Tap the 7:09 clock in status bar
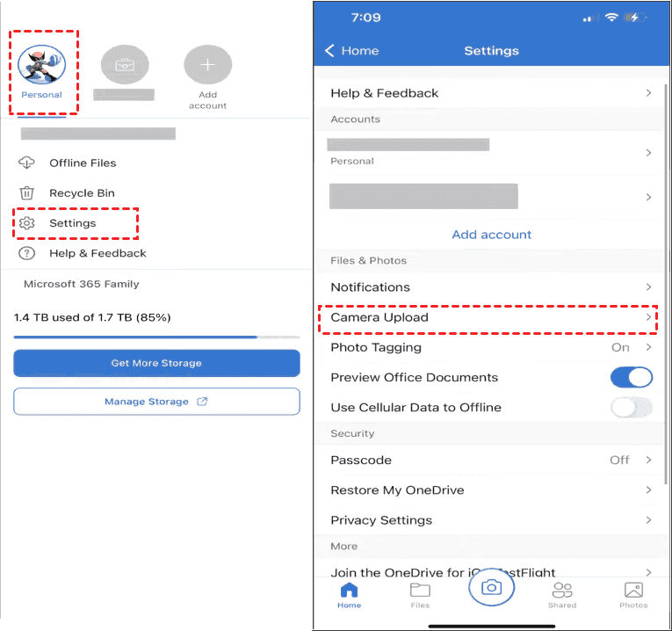Image resolution: width=672 pixels, height=631 pixels. pyautogui.click(x=365, y=18)
